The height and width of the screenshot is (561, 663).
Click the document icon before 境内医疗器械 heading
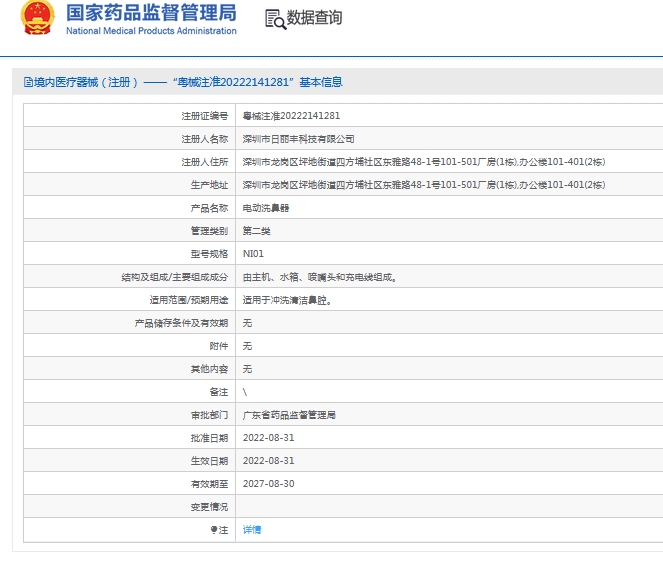pyautogui.click(x=28, y=82)
